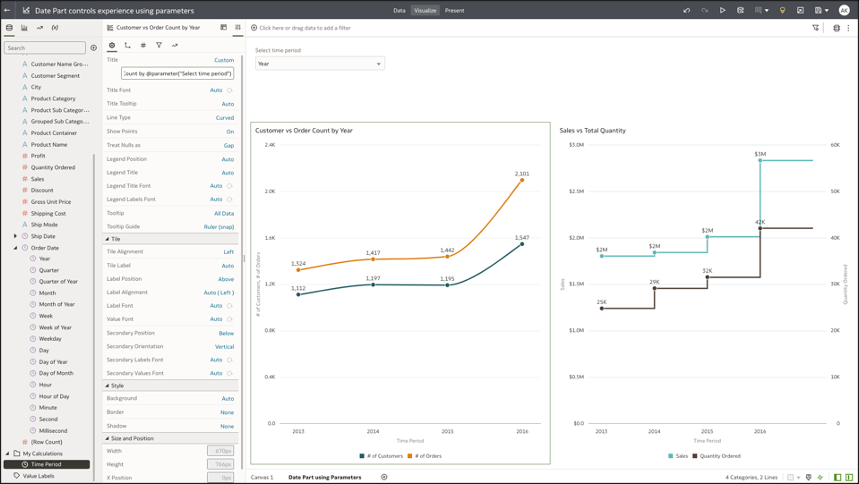Toggle the Title Font radio circle
The image size is (859, 484).
[x=230, y=90]
